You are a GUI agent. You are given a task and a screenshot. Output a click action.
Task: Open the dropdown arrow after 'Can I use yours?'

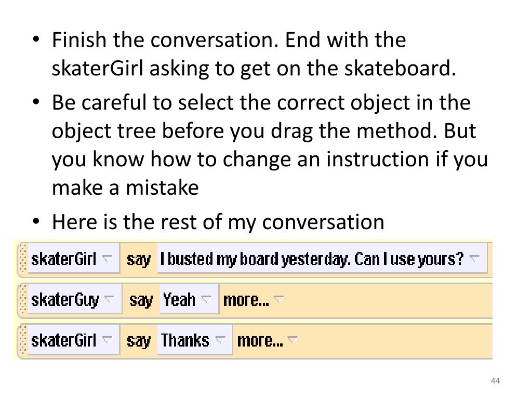pyautogui.click(x=474, y=259)
